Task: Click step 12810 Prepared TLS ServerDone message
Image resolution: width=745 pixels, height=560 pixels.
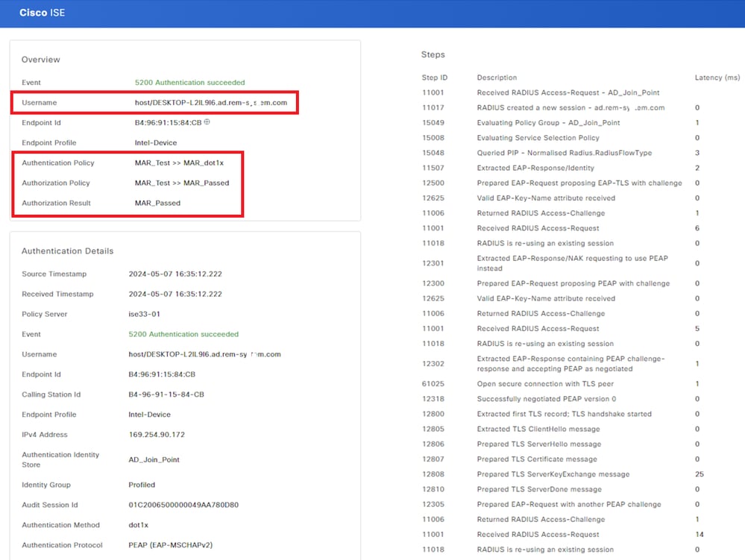Action: pyautogui.click(x=539, y=489)
